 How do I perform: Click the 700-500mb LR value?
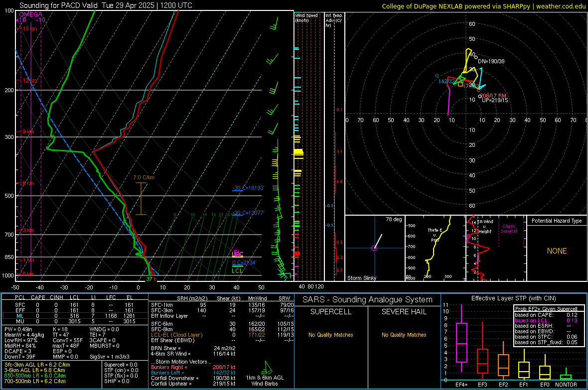pyautogui.click(x=34, y=381)
